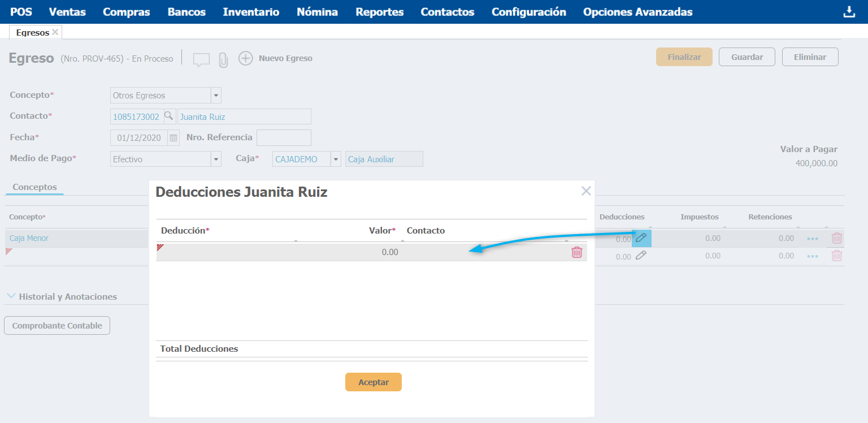
Task: Click the magnifier icon beside contact number
Action: click(x=168, y=116)
